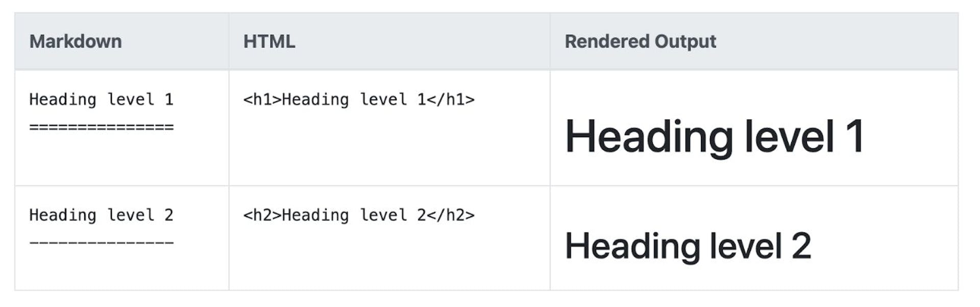
Task: Select the Markdown text 'Heading level 2'
Action: point(101,215)
